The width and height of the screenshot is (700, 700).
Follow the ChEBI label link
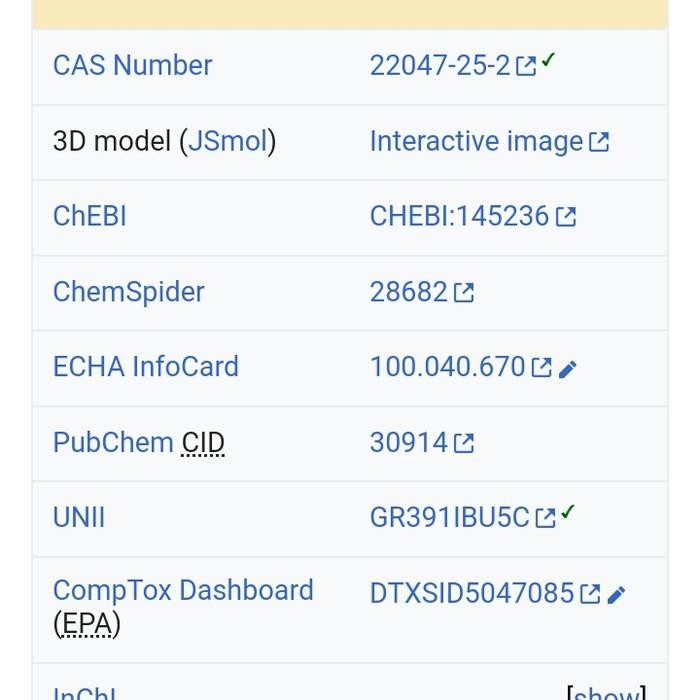(89, 216)
